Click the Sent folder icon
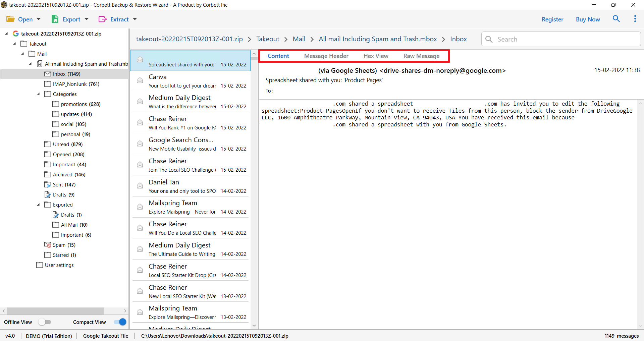This screenshot has height=341, width=644. [48, 184]
